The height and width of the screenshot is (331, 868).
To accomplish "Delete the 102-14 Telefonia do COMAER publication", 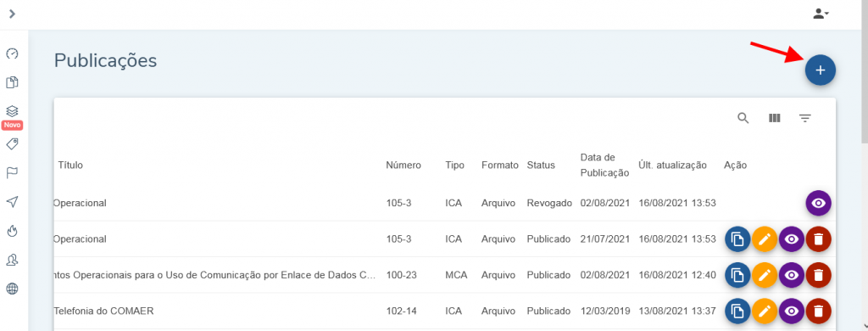I will pos(819,311).
